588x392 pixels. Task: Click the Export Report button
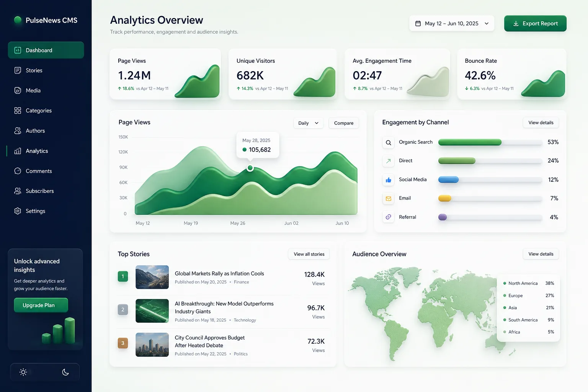click(535, 23)
